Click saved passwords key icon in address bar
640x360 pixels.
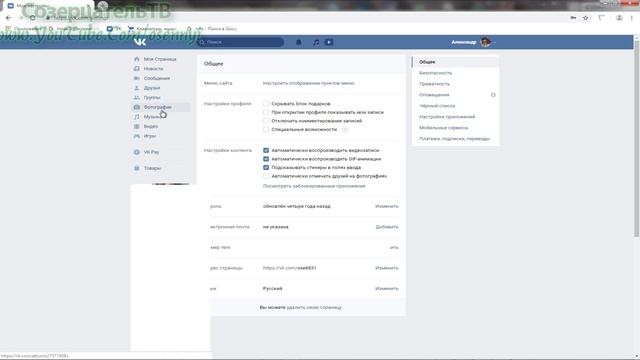pos(573,18)
